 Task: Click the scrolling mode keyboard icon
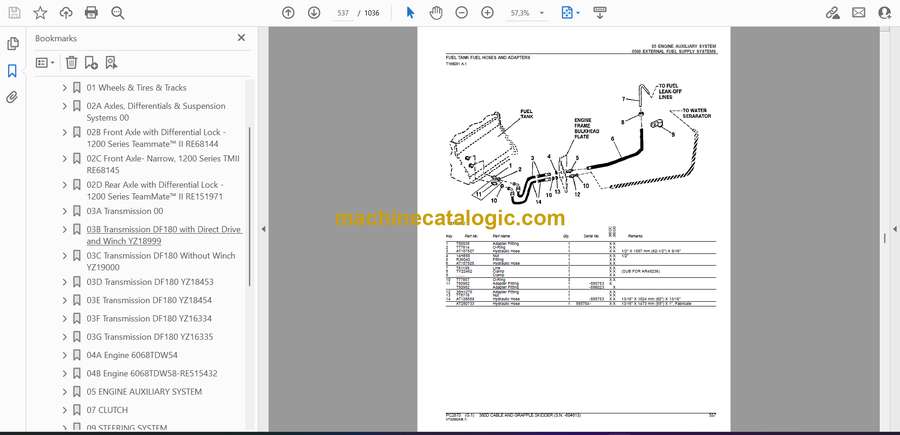pos(600,13)
